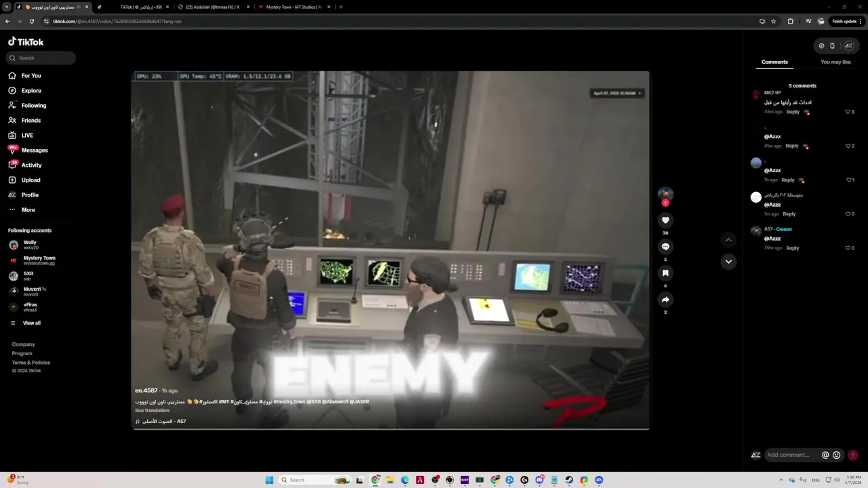Screen dimensions: 868x488
Task: Open emoji picker in comment box
Action: point(836,455)
